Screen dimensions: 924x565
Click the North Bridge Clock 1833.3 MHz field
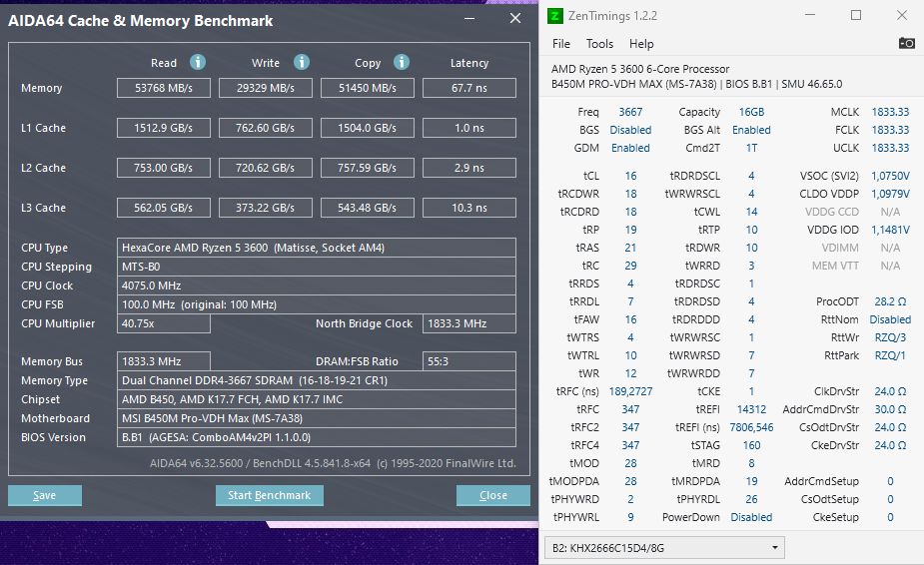point(469,323)
